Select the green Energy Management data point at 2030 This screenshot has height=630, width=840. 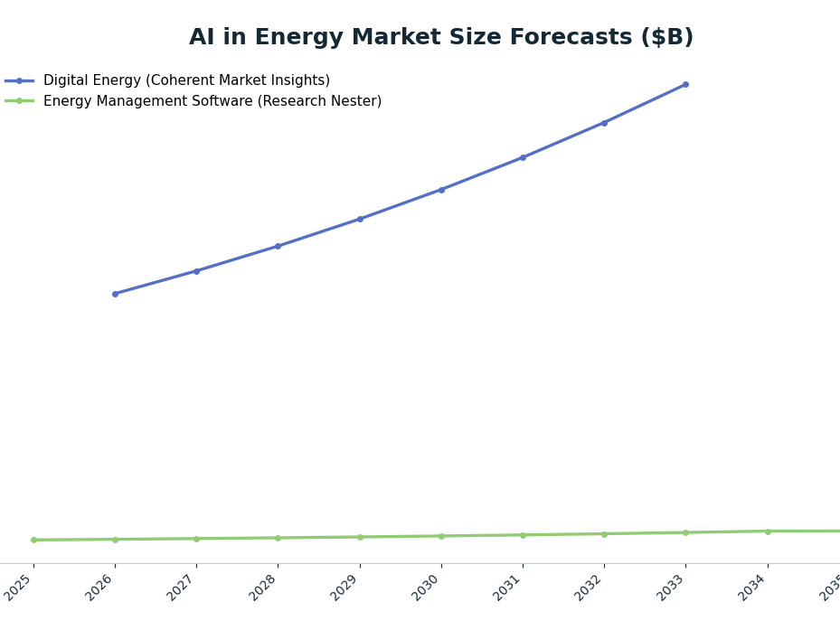441,536
